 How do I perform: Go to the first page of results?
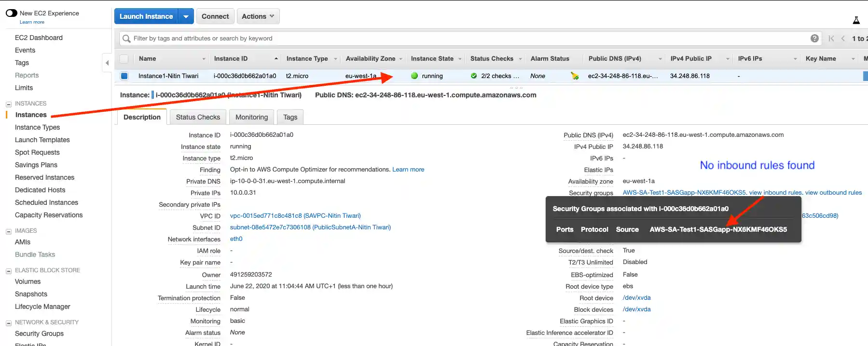tap(831, 39)
